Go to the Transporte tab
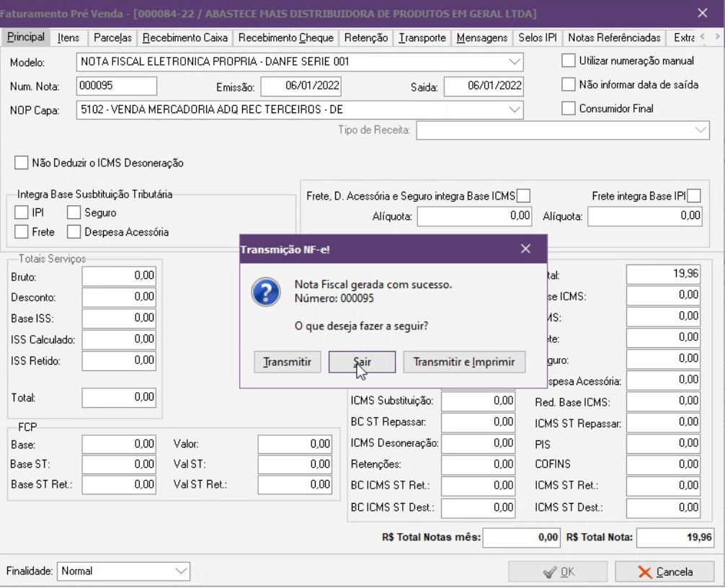Image resolution: width=725 pixels, height=588 pixels. click(423, 37)
